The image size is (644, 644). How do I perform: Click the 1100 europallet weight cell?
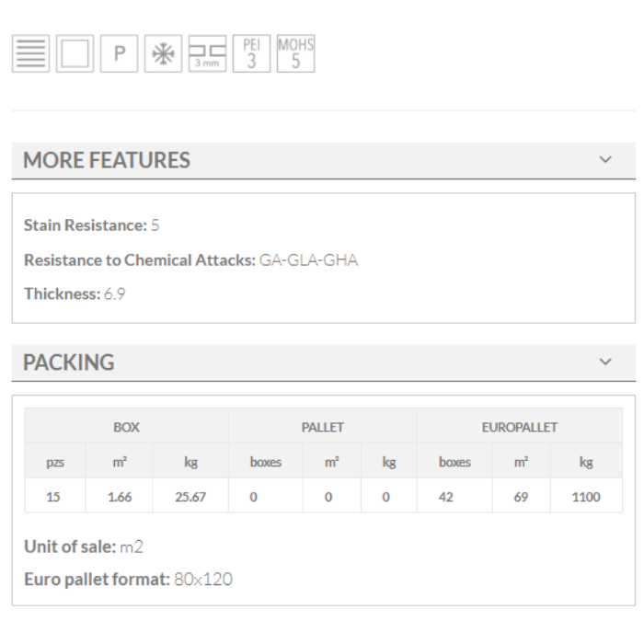586,497
